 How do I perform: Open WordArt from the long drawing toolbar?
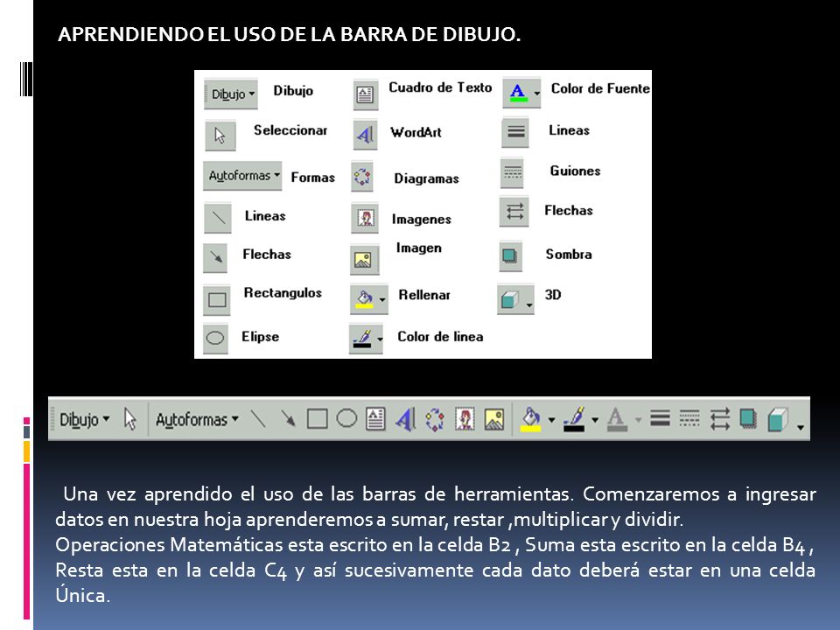(405, 419)
